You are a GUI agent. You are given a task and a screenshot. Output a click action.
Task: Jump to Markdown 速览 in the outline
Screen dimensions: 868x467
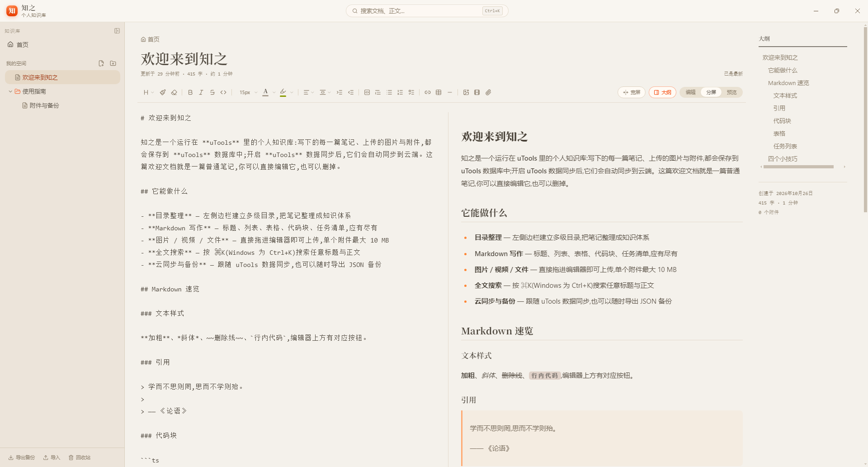pos(788,83)
